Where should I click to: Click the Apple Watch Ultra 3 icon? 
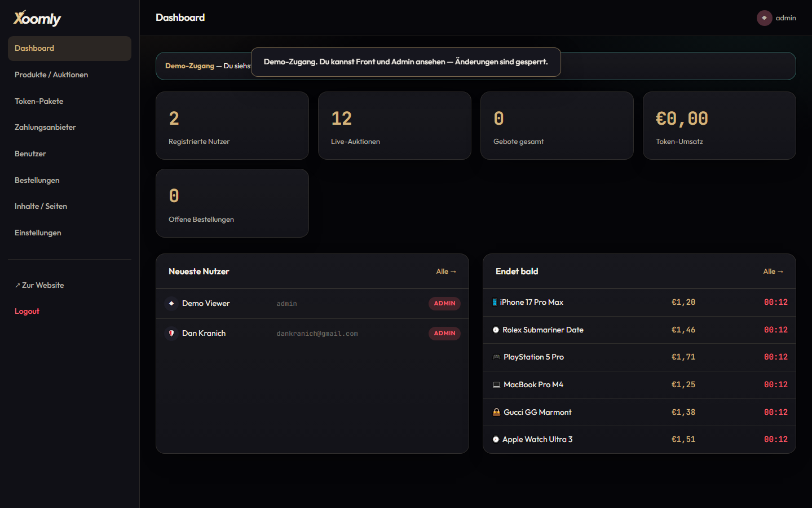click(x=496, y=440)
